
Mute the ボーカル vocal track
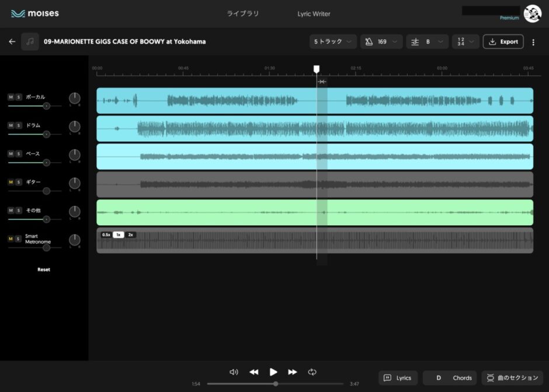[11, 97]
